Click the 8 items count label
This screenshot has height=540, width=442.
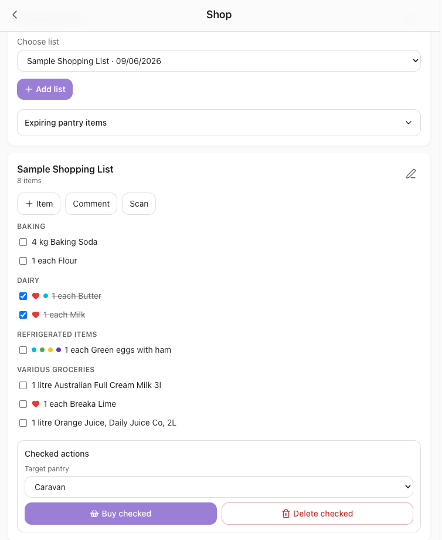coord(29,180)
